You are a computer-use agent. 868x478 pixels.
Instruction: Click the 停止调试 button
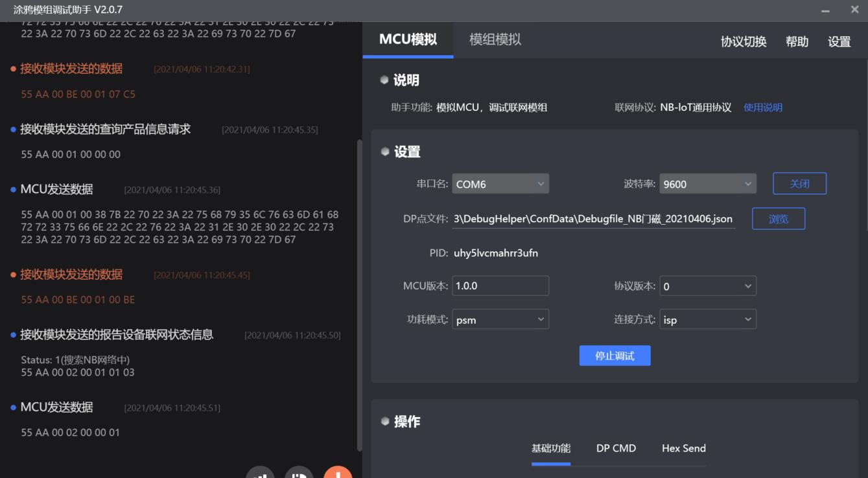(x=615, y=356)
